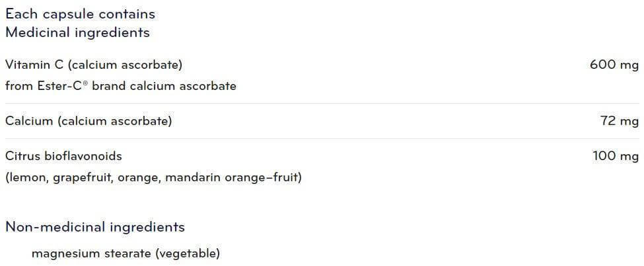Click the 'Non-medicinal ingredients' heading
Image resolution: width=644 pixels, height=266 pixels.
(x=95, y=227)
